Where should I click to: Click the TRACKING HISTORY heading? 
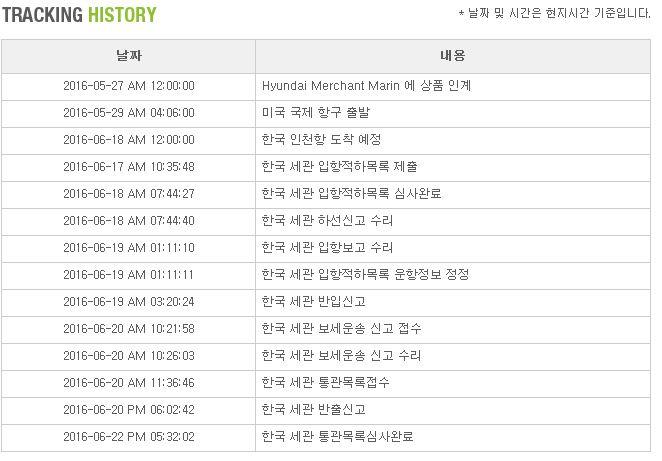(79, 15)
